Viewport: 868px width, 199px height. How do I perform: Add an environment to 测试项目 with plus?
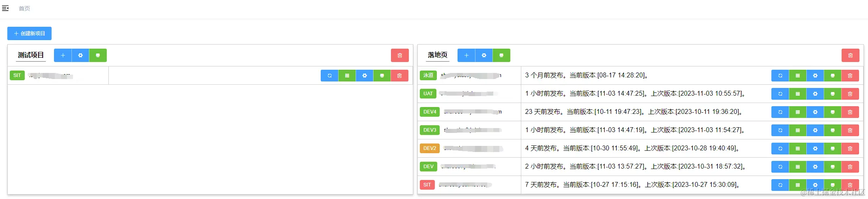click(x=63, y=56)
